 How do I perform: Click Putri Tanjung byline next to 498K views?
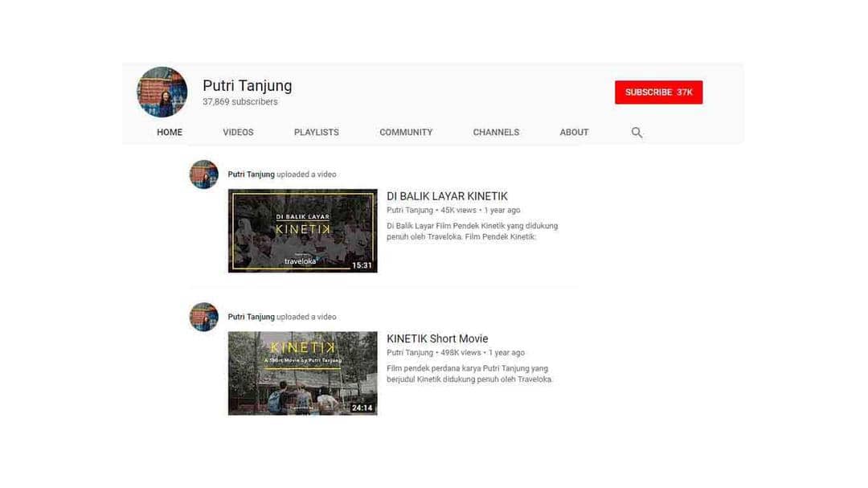[x=409, y=353]
